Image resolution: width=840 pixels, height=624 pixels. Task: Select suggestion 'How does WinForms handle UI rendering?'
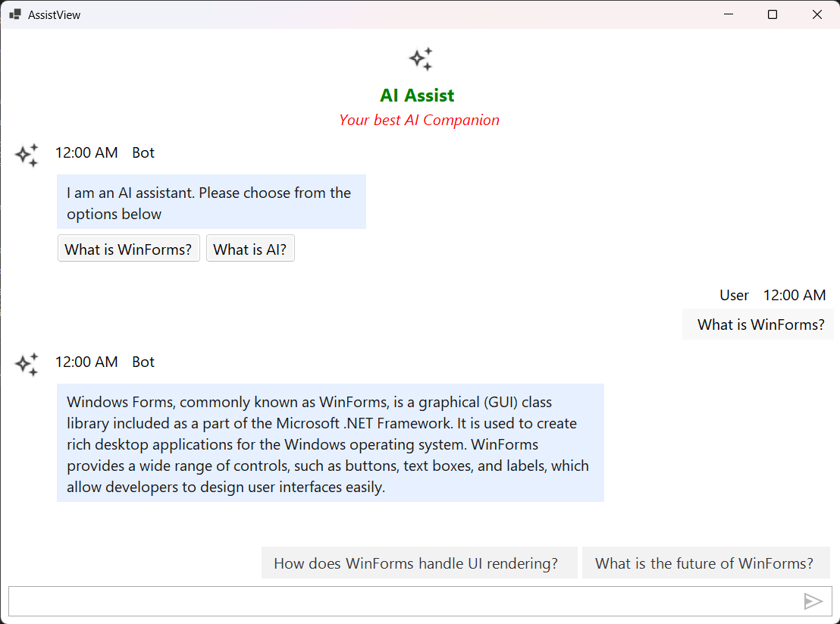click(419, 563)
